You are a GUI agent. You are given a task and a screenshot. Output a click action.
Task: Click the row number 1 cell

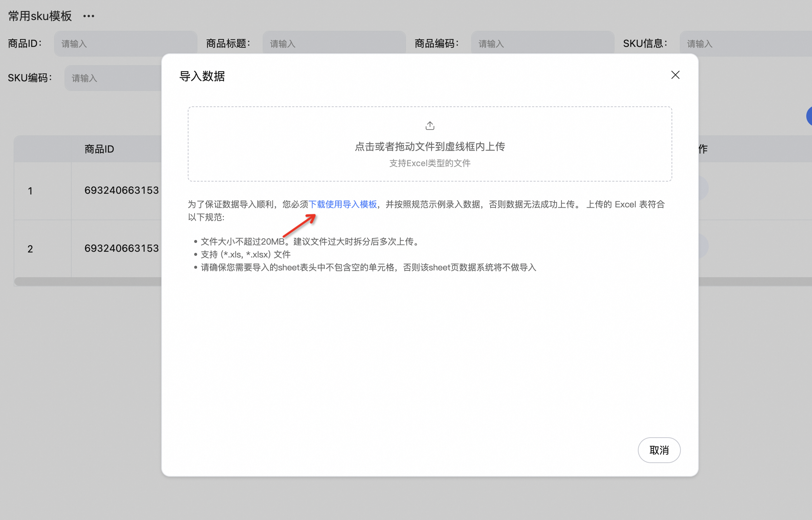pyautogui.click(x=30, y=191)
